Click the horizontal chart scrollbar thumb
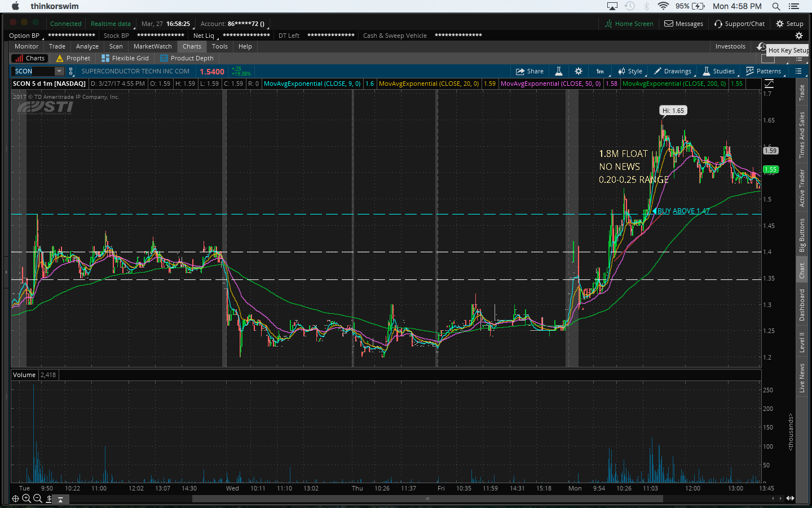Screen dimensions: 812x508 427,498
